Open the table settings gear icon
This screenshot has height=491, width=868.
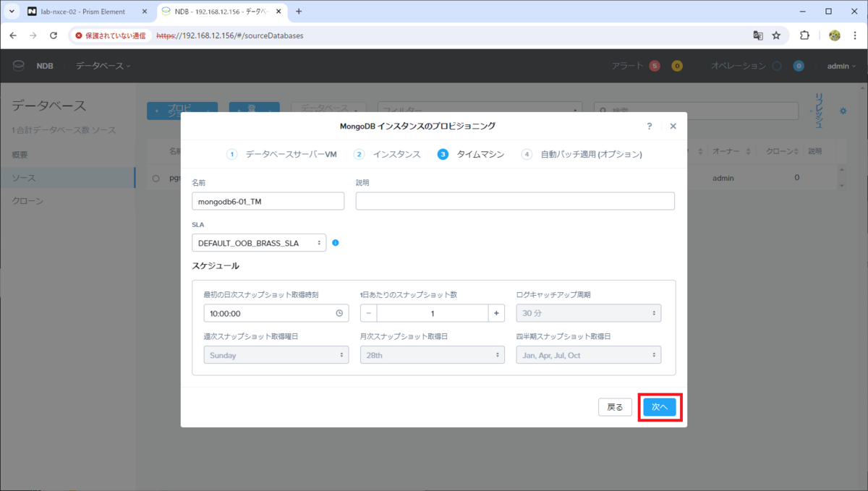843,111
